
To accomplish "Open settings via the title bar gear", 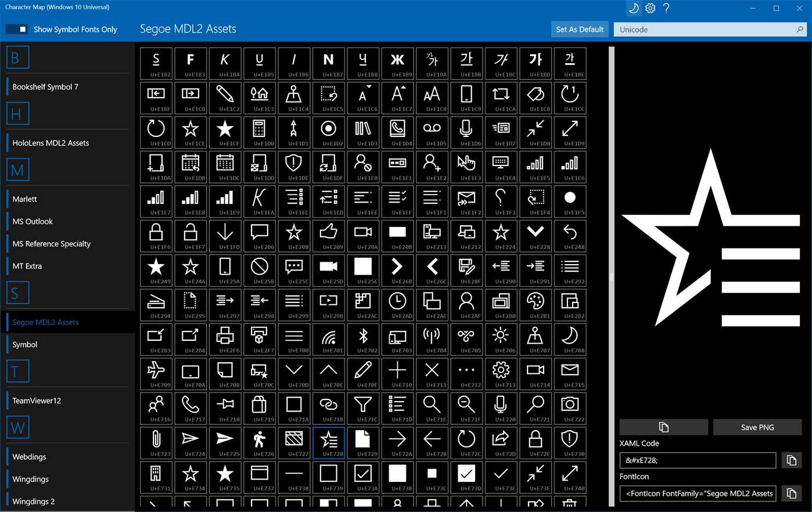I will click(x=651, y=8).
